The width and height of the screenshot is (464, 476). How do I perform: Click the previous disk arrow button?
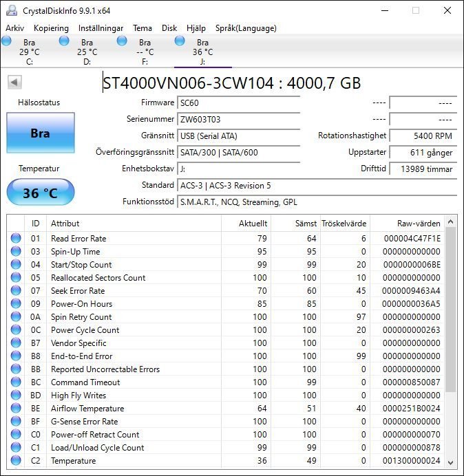click(x=14, y=82)
